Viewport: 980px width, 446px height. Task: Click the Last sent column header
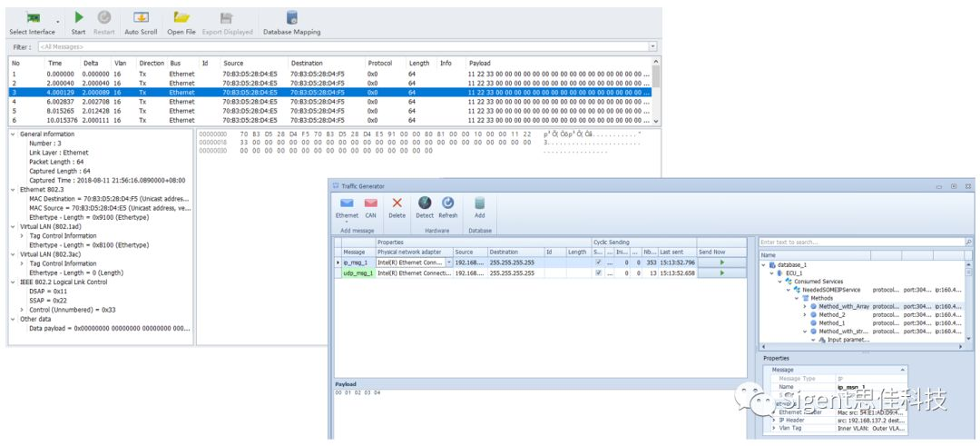coord(678,252)
